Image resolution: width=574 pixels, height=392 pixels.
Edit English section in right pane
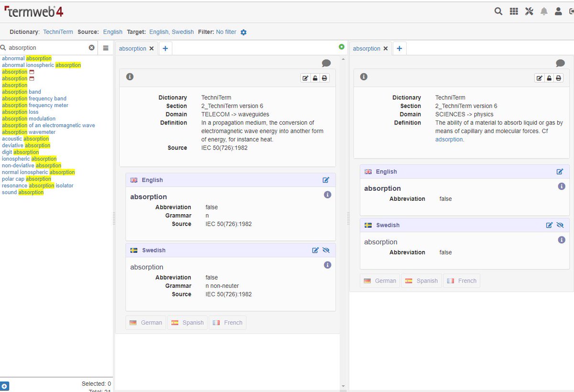coord(560,171)
